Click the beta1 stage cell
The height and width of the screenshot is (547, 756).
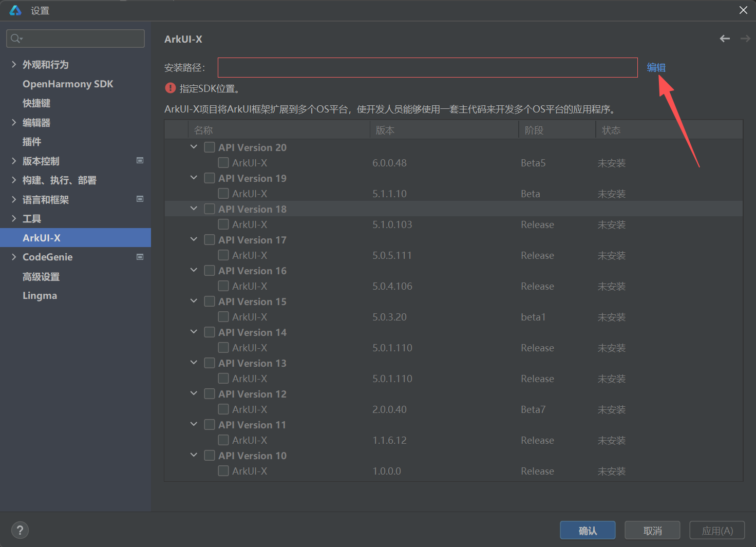click(533, 317)
